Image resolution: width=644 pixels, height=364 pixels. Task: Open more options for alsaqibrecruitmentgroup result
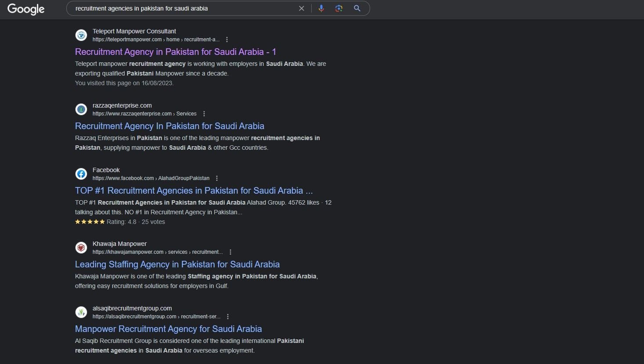pos(228,317)
